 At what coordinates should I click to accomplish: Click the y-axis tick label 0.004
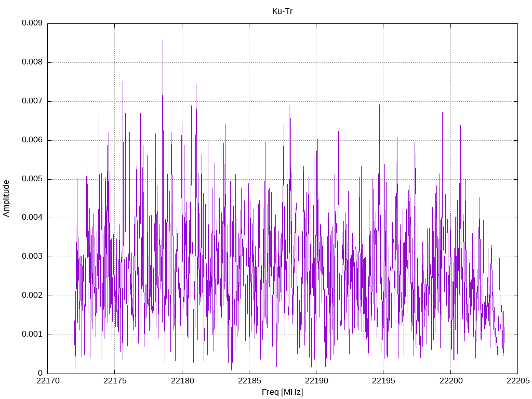[x=32, y=218]
